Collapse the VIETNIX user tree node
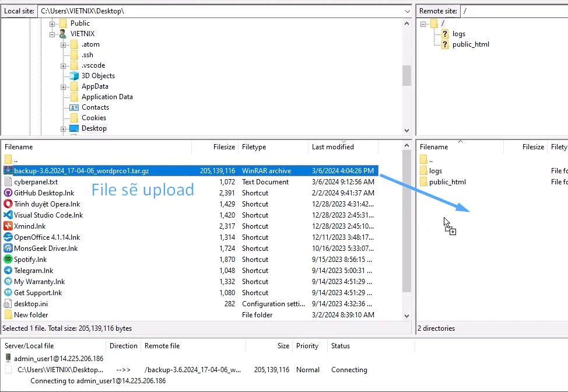This screenshot has height=392, width=568. (x=52, y=34)
